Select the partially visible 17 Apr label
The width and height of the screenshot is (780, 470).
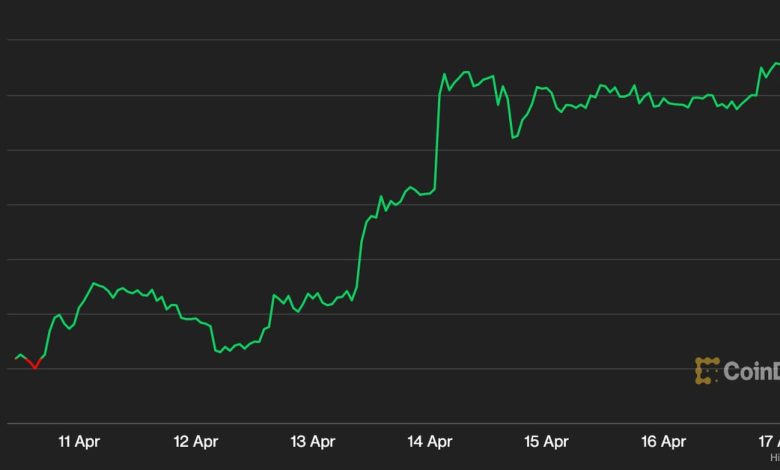(768, 441)
